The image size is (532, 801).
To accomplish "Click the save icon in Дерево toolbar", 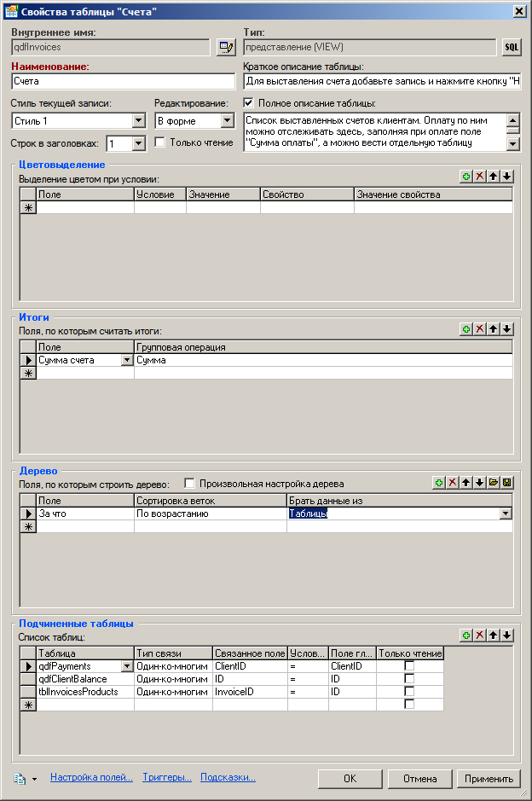I will [x=507, y=483].
